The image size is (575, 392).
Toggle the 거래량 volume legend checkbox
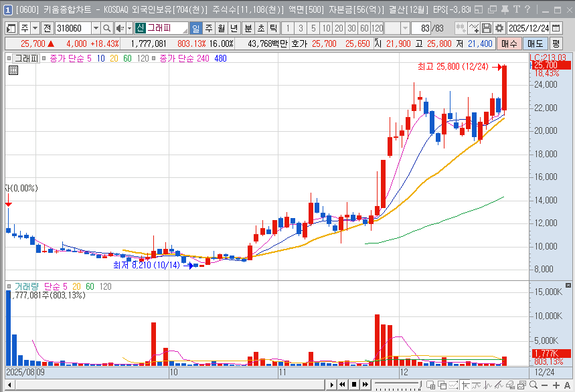[x=9, y=286]
